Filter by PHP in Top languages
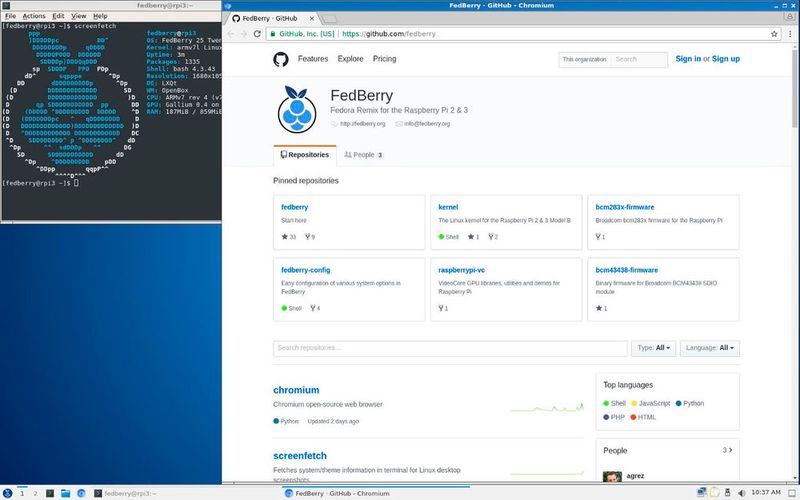The width and height of the screenshot is (800, 500). click(614, 417)
